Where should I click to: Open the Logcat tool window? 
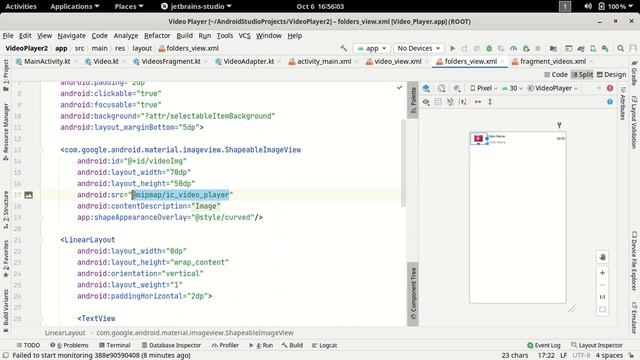pos(324,345)
